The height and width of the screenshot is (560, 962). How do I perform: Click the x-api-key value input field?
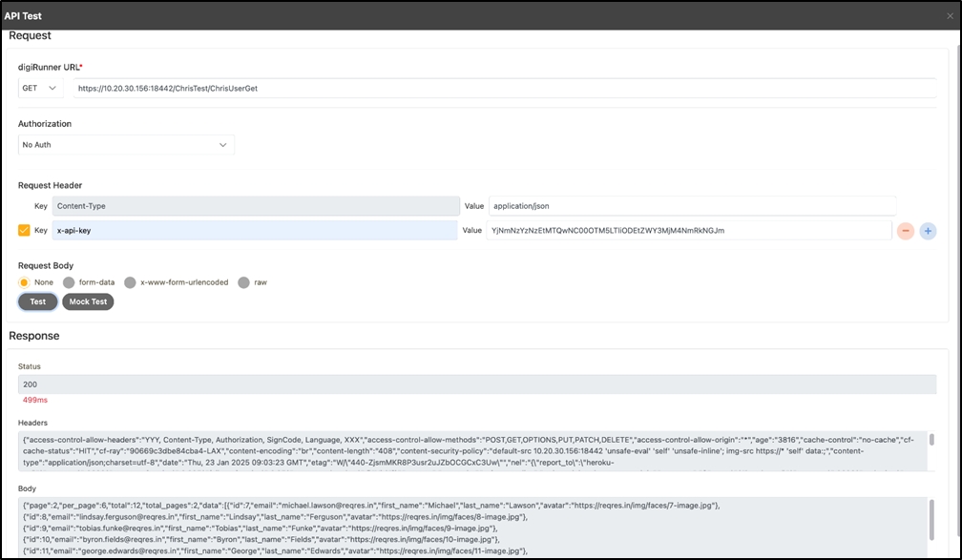coord(687,230)
